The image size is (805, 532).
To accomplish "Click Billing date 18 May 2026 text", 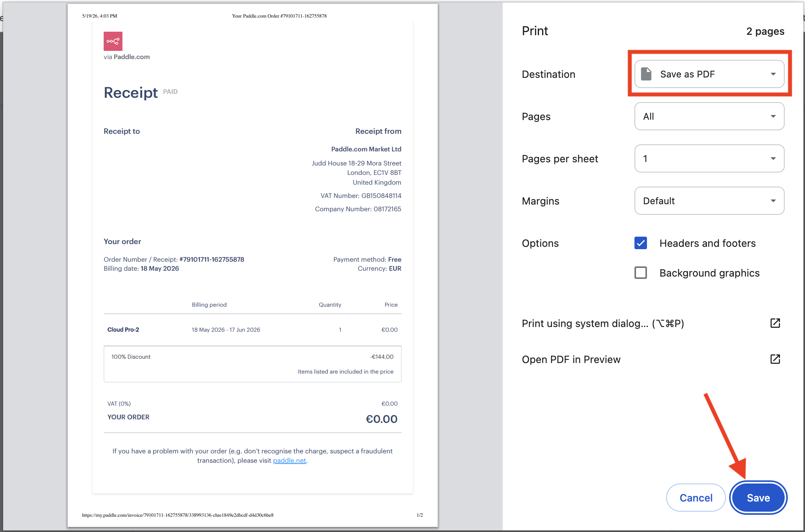I will click(x=141, y=268).
